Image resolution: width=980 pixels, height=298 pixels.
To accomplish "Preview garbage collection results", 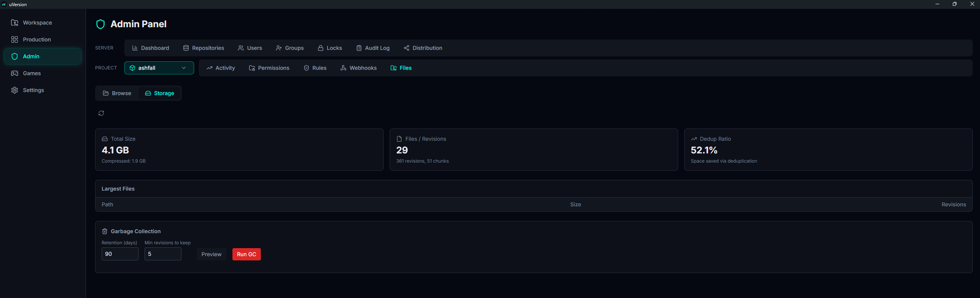I will (x=211, y=254).
